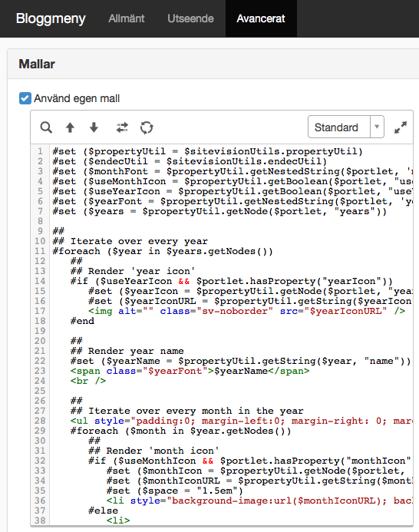Click the circular replace-all icon
This screenshot has height=532, width=419.
point(147,127)
